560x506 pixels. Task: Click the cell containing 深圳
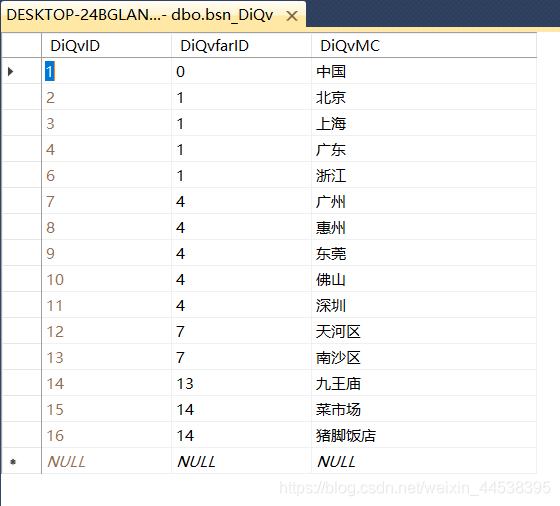click(424, 306)
